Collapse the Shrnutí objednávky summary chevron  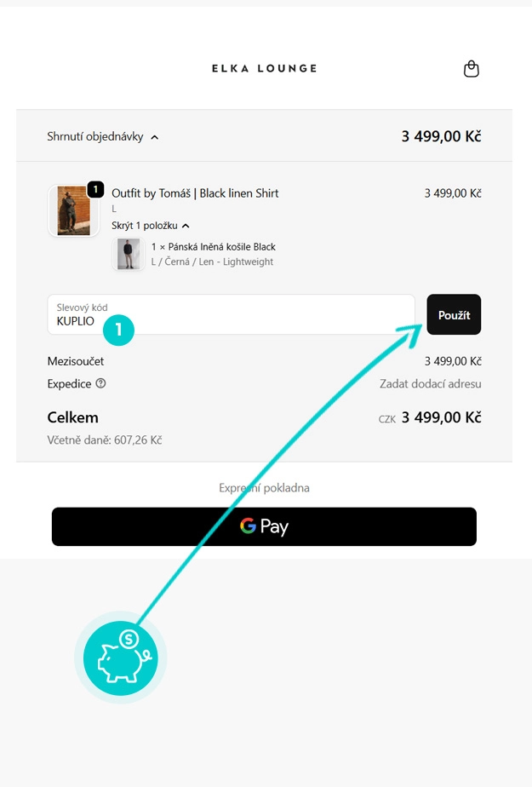coord(154,137)
